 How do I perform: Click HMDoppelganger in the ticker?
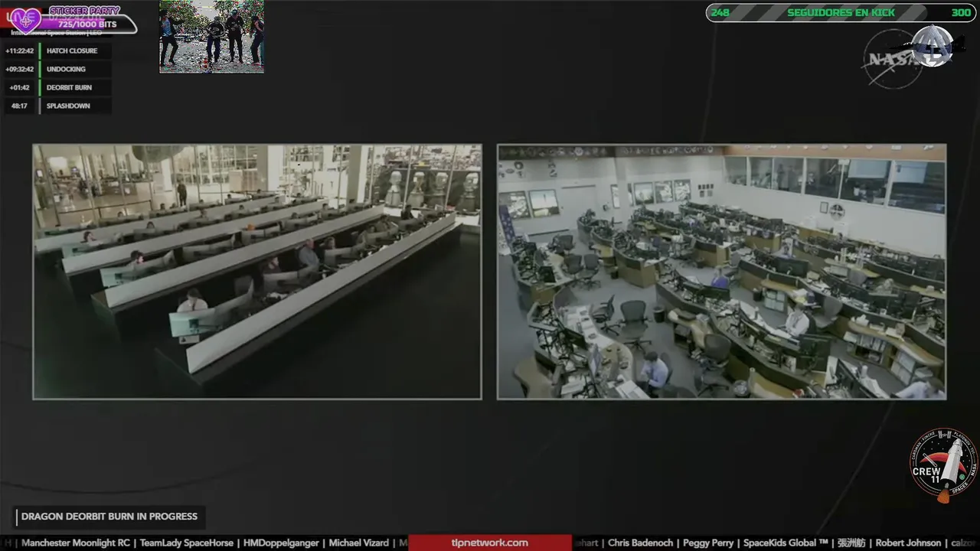(x=282, y=543)
